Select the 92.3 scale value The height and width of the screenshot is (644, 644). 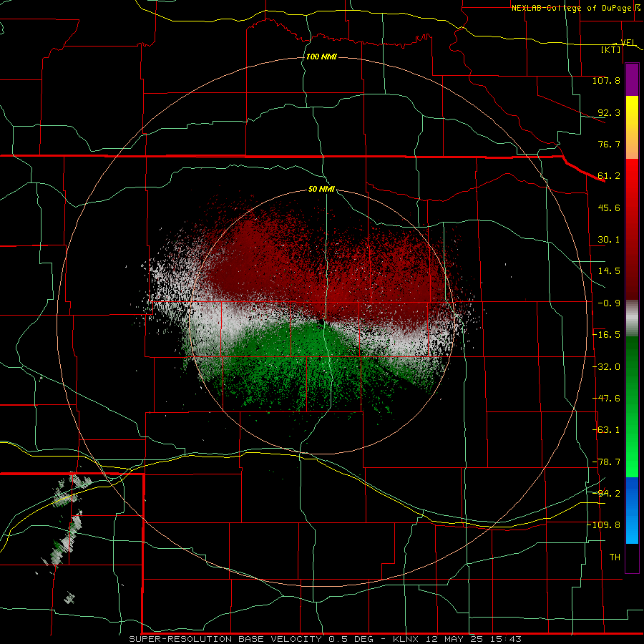(609, 112)
